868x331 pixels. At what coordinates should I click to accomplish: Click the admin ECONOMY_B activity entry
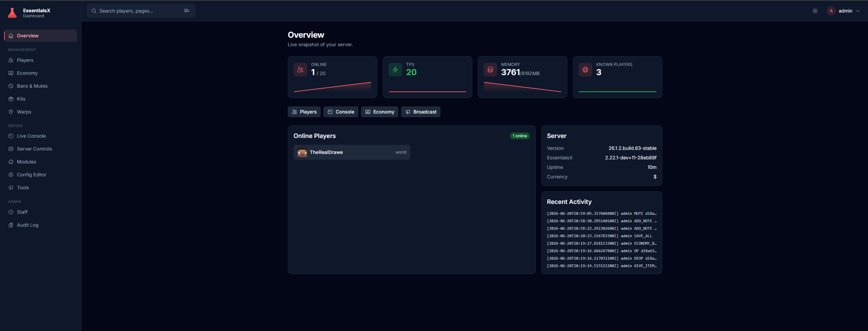tap(602, 243)
